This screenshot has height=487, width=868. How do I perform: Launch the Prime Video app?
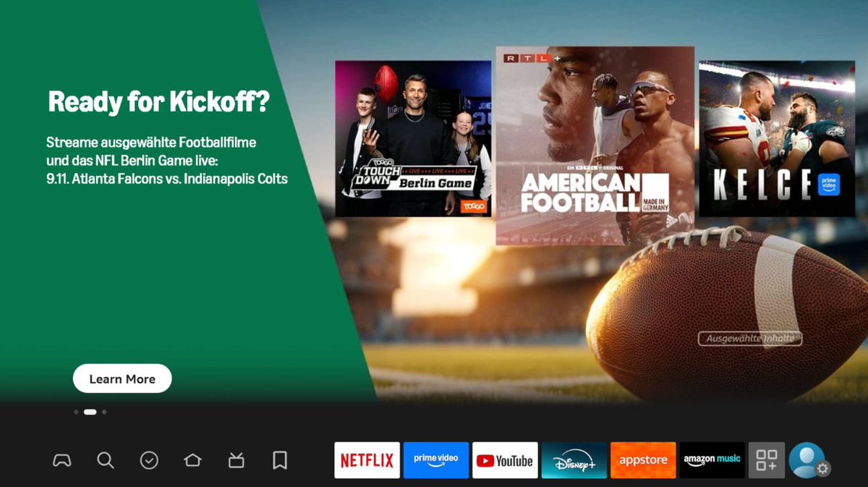(436, 460)
